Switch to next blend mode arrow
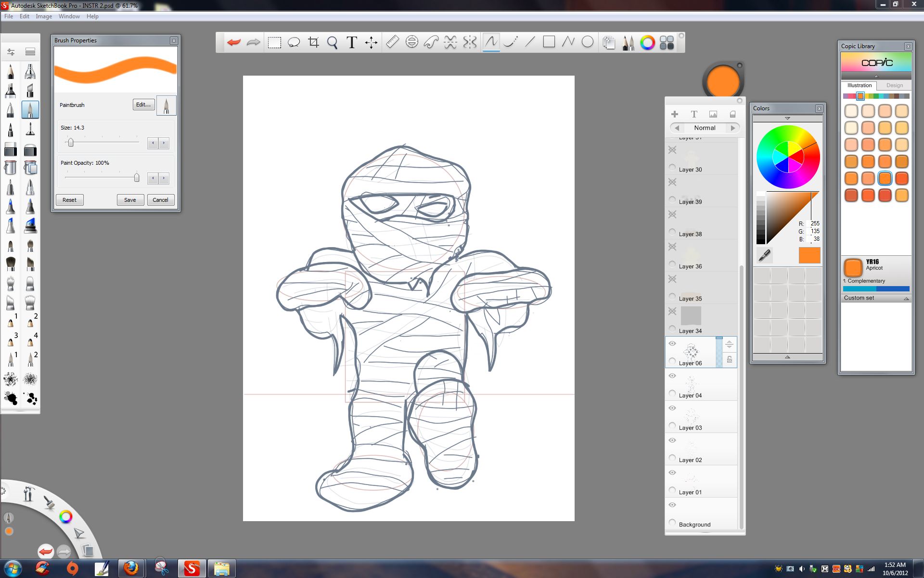This screenshot has height=578, width=924. click(x=733, y=128)
